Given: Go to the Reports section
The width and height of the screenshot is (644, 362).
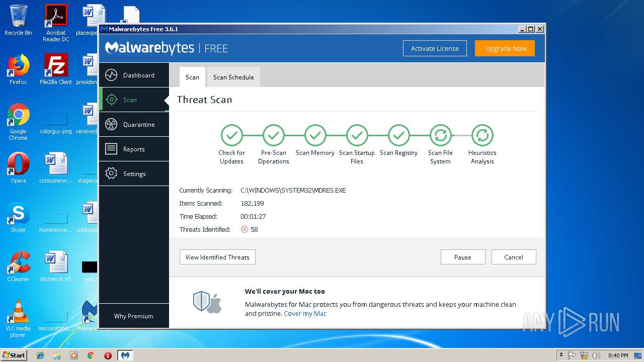Looking at the screenshot, I should pos(134,149).
